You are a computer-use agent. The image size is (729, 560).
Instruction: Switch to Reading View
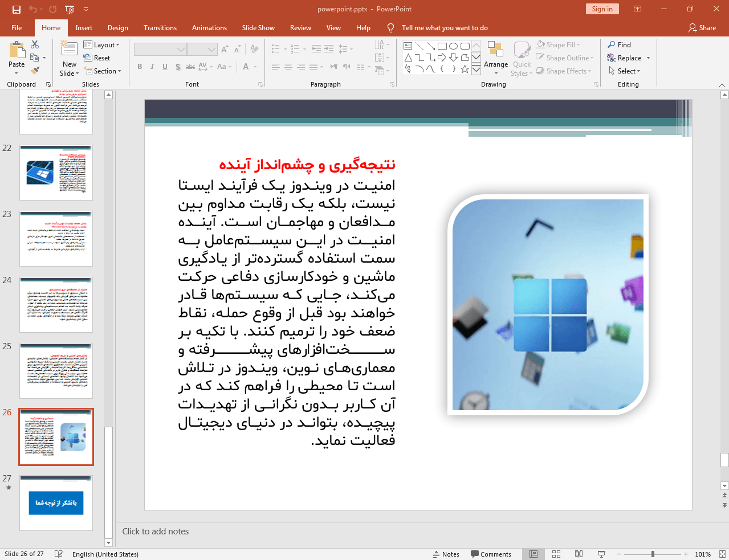pyautogui.click(x=579, y=554)
